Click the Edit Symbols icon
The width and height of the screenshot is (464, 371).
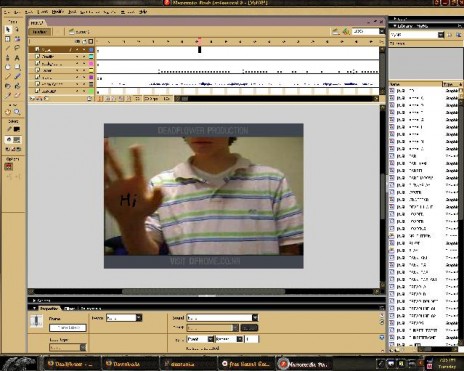pos(346,32)
